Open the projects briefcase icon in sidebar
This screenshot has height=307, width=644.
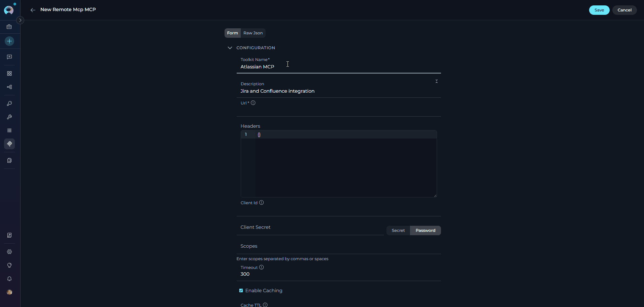(9, 27)
